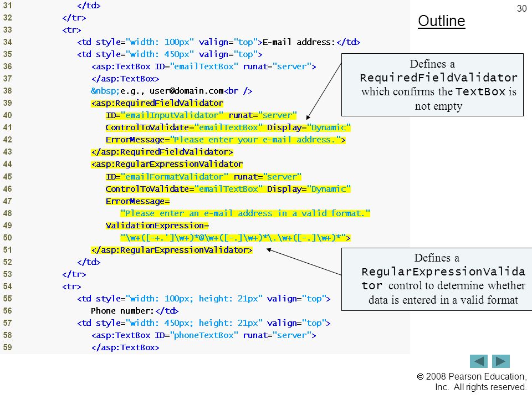Select 'ID="emailFormatValidator"' on line 45
Viewport: 532px width, 399px height.
167,177
